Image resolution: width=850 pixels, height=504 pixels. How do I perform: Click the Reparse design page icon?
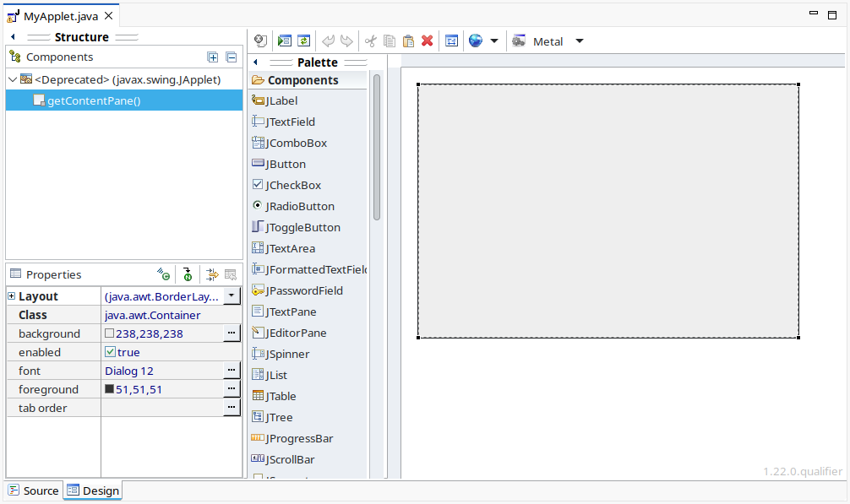(305, 41)
